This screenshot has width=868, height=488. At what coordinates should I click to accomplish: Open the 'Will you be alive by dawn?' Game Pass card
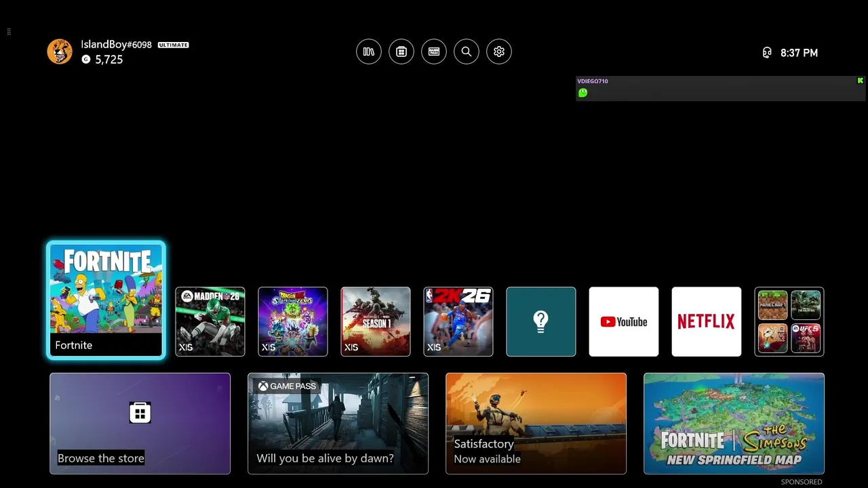coord(338,424)
